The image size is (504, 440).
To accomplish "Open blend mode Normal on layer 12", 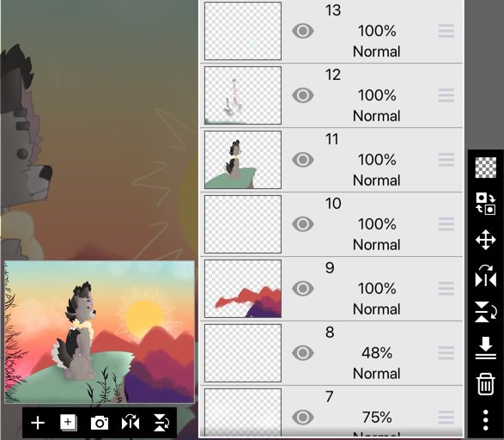I will 376,116.
